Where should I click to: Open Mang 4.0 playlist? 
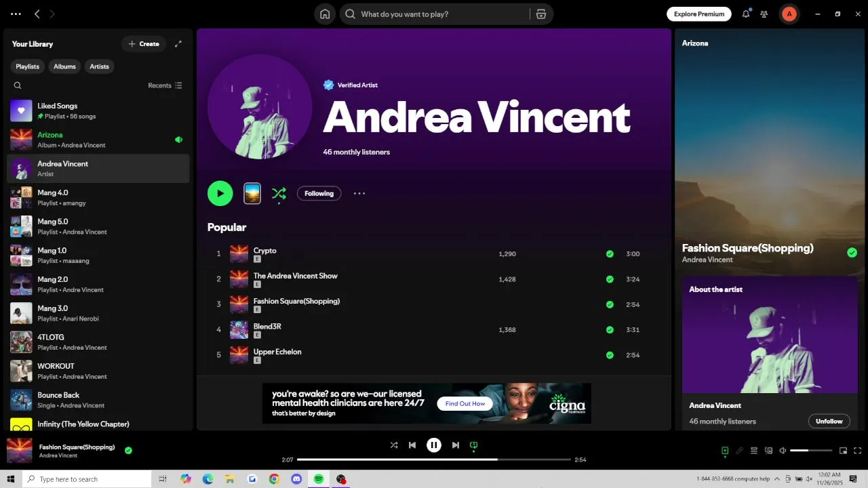coord(98,197)
